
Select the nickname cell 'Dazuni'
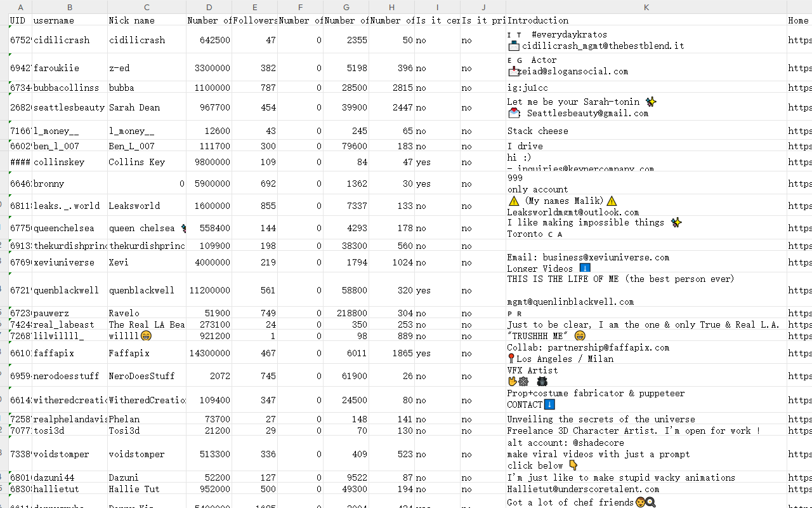(147, 478)
